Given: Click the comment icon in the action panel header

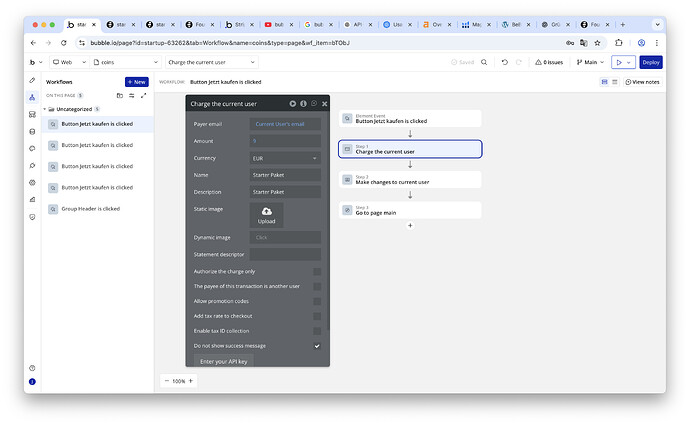Looking at the screenshot, I should click(314, 103).
